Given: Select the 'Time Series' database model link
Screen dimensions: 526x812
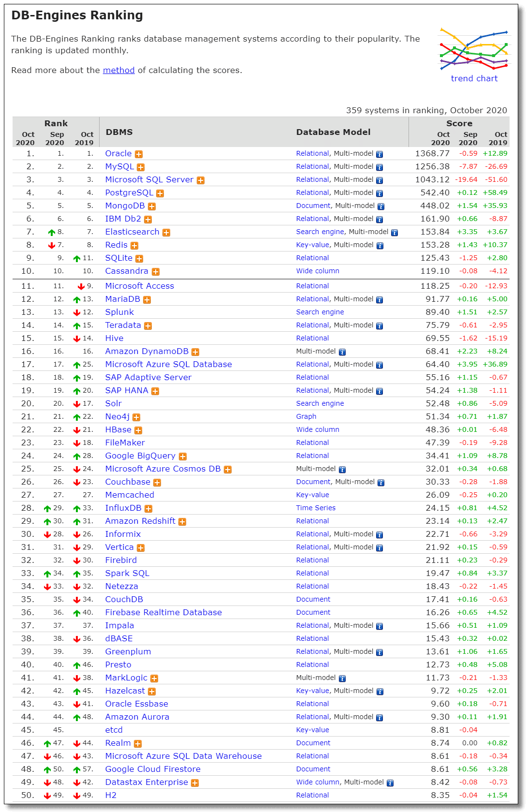Looking at the screenshot, I should (x=316, y=508).
